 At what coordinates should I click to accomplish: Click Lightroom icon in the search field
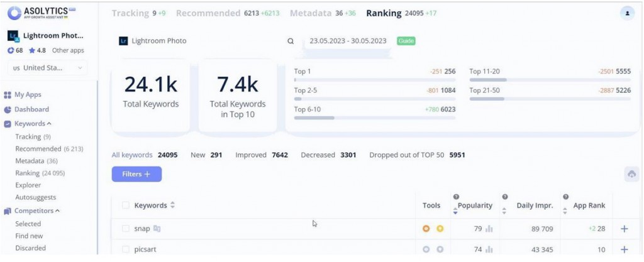[123, 41]
